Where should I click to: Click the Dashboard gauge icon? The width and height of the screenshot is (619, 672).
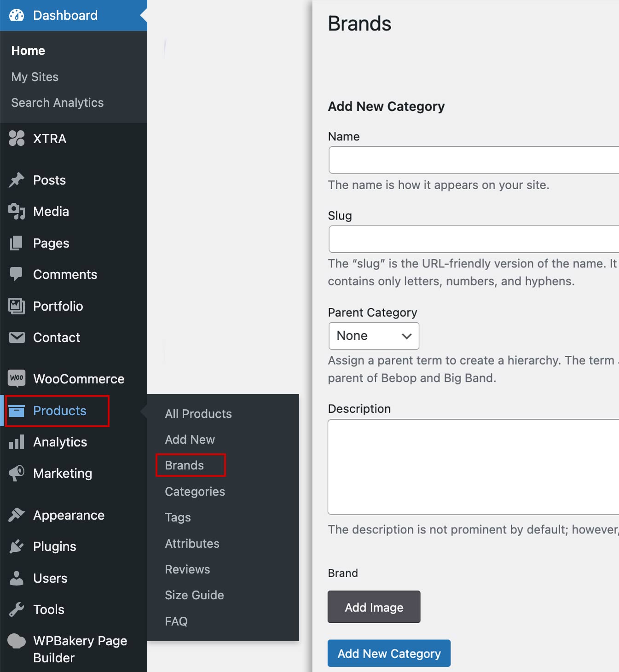(17, 15)
